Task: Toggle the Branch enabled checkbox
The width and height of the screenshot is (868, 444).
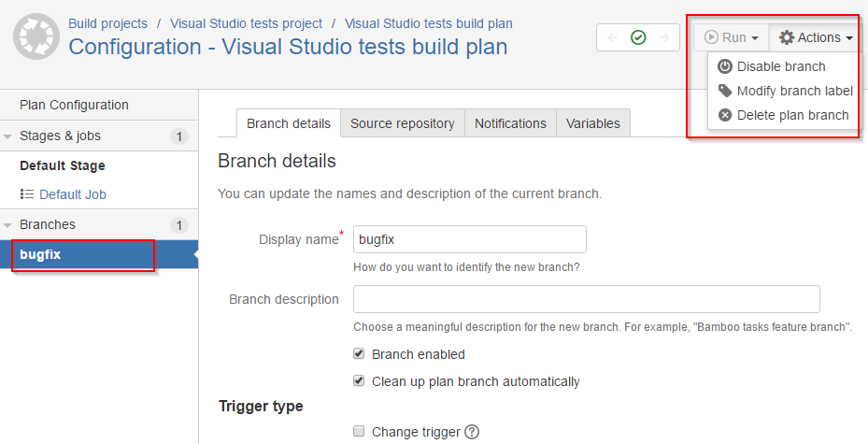Action: pos(360,353)
